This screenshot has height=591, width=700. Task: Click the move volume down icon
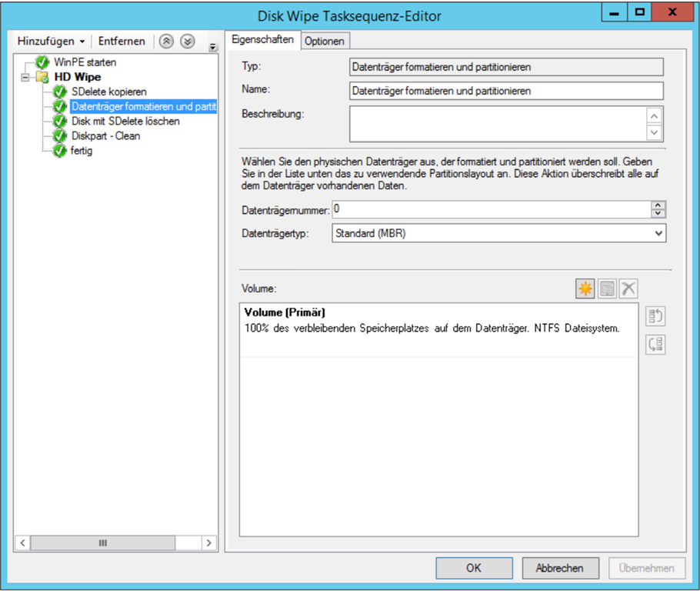[x=655, y=344]
